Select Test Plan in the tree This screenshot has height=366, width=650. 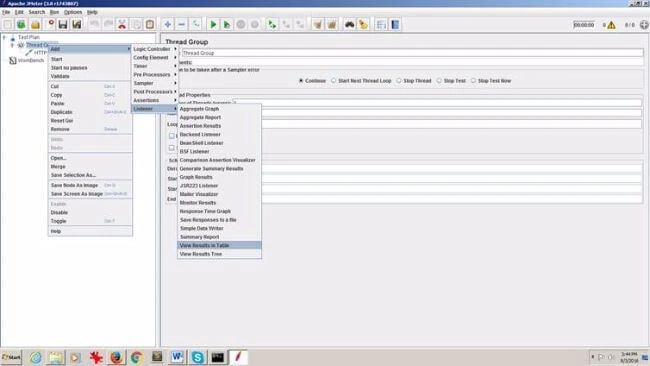click(29, 37)
